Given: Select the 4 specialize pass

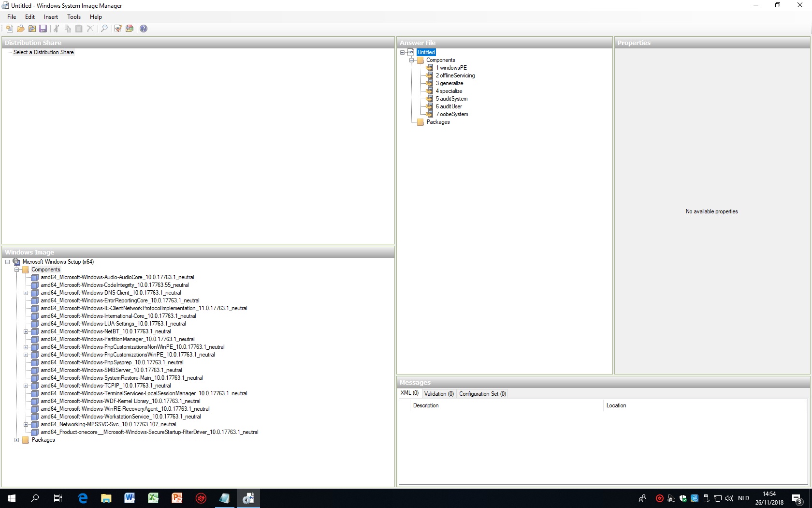Looking at the screenshot, I should [449, 91].
